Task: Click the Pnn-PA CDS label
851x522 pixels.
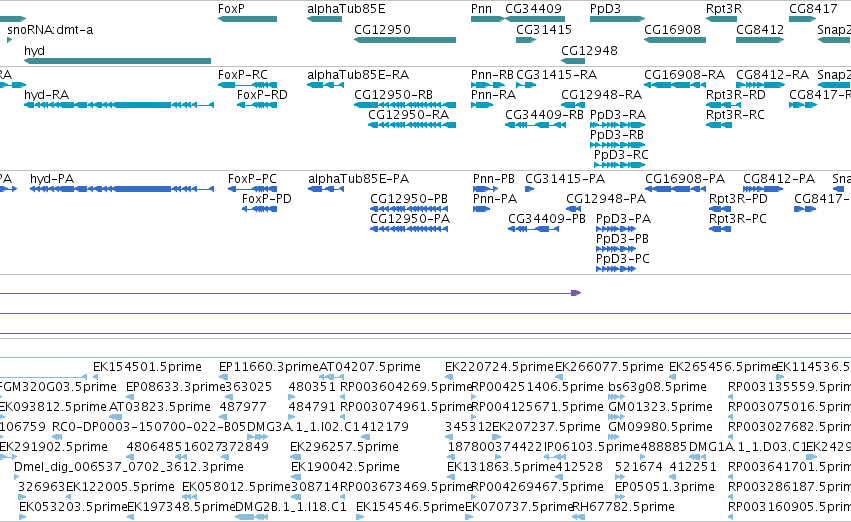Action: (495, 199)
